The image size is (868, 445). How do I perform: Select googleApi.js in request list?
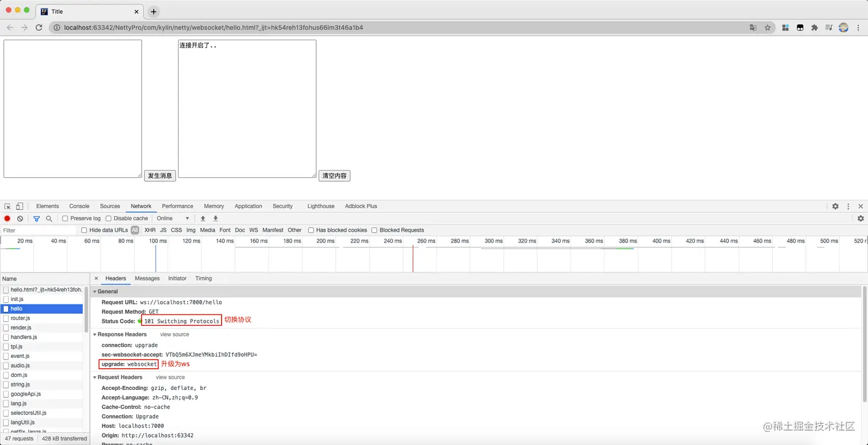pos(42,394)
